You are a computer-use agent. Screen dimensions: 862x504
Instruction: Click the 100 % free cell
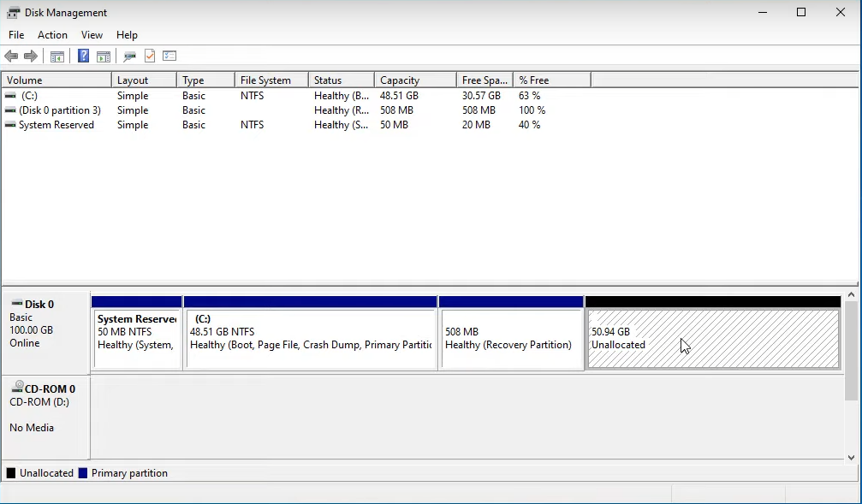pyautogui.click(x=532, y=110)
